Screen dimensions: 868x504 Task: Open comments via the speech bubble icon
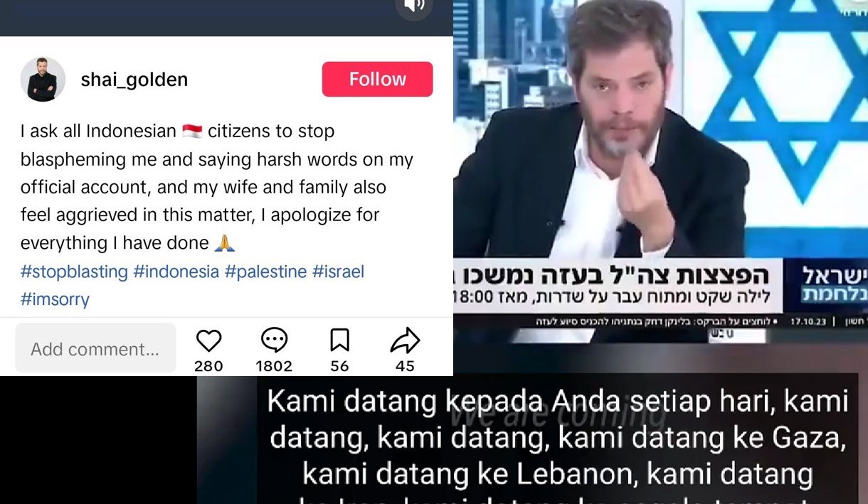[274, 341]
